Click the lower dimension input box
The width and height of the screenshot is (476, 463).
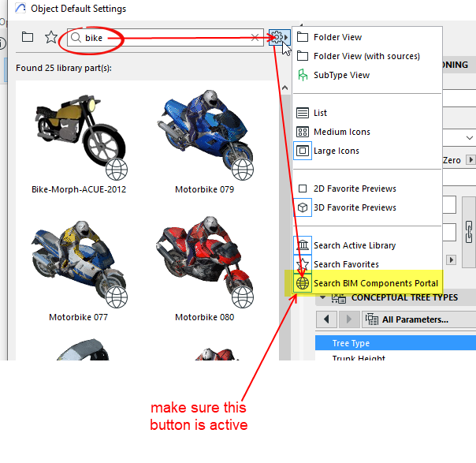pyautogui.click(x=449, y=233)
